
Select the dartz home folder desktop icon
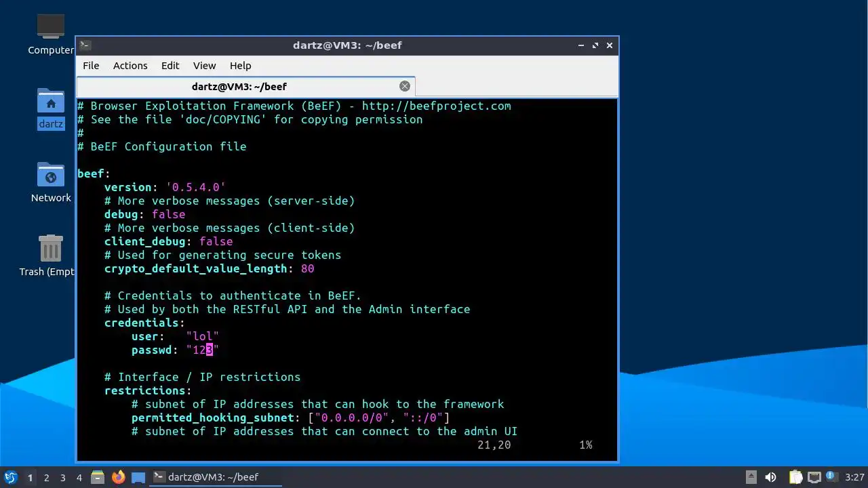click(51, 108)
